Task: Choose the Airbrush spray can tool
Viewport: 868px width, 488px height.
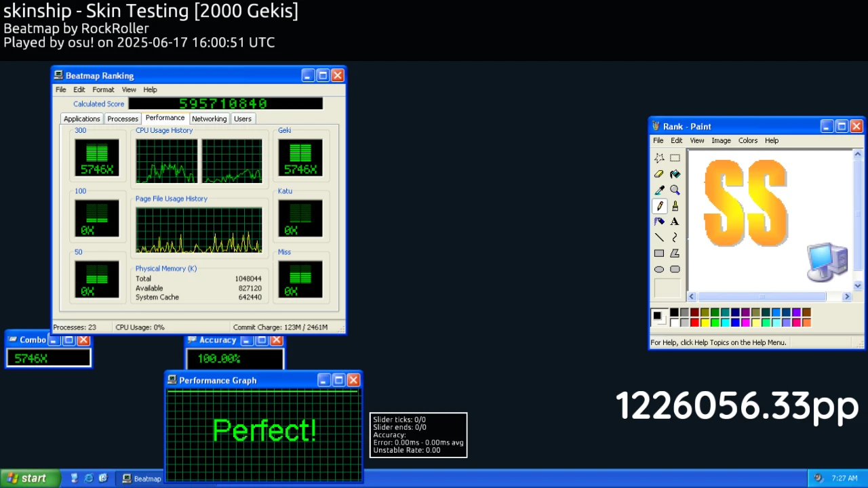Action: click(658, 222)
